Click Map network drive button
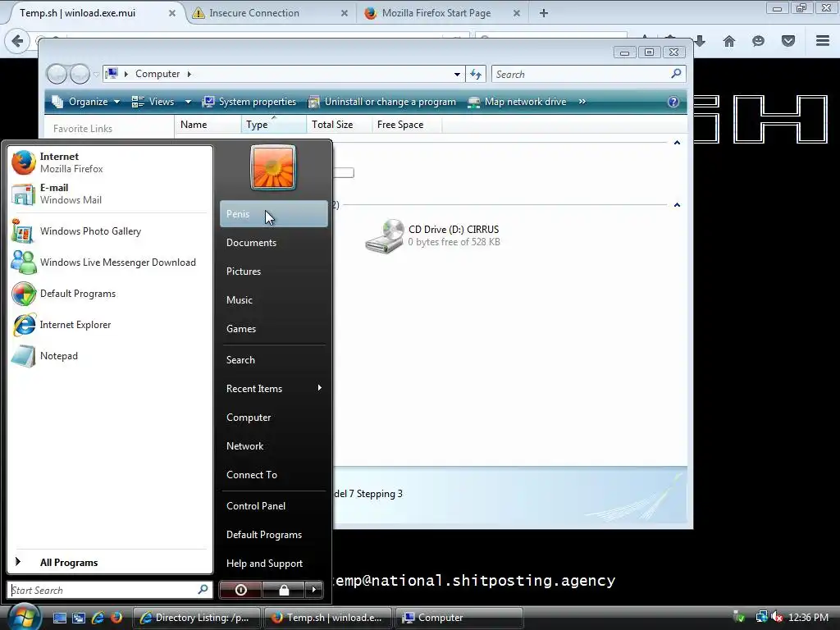840x630 pixels. (517, 102)
